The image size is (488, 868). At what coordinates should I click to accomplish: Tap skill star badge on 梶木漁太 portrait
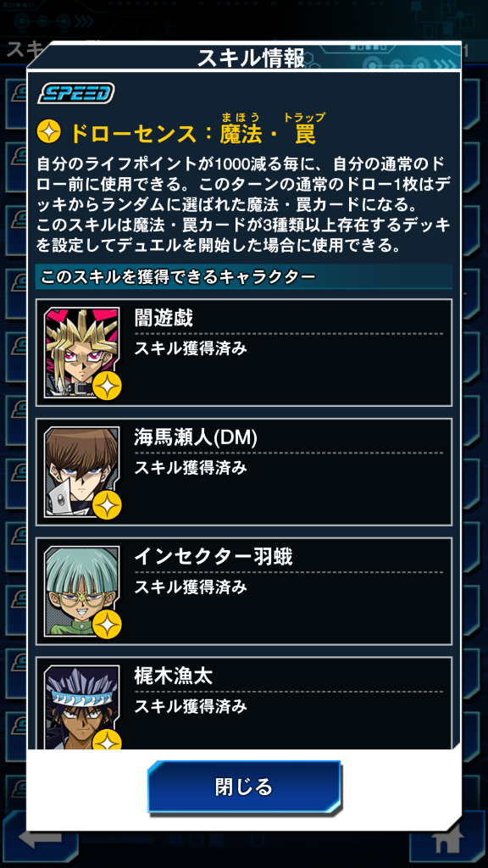coord(107,740)
